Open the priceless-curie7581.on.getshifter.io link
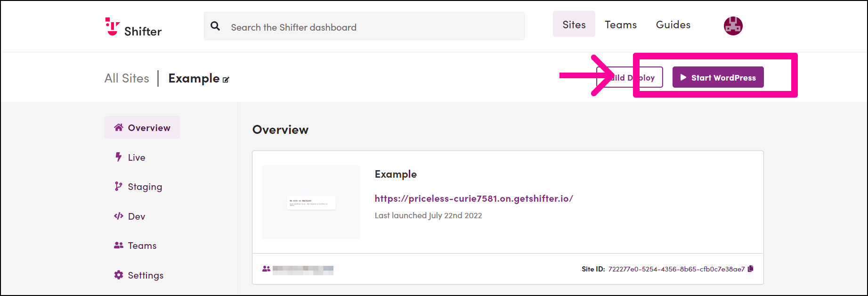This screenshot has height=296, width=868. pyautogui.click(x=474, y=198)
